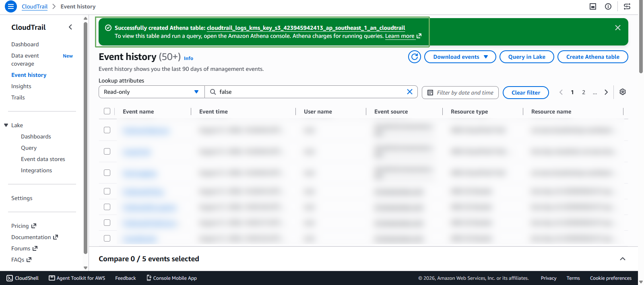This screenshot has height=285, width=644.
Task: Open Event data stores under Lake
Action: tap(43, 159)
